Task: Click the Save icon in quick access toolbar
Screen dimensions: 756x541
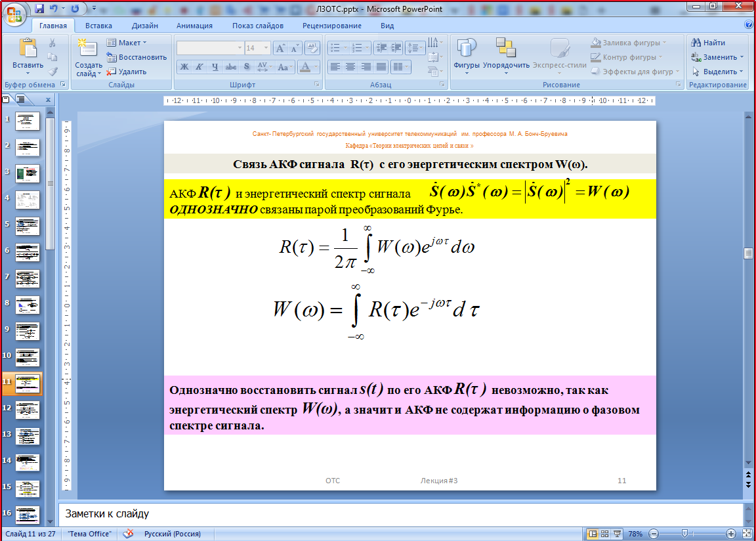Action: click(x=39, y=9)
